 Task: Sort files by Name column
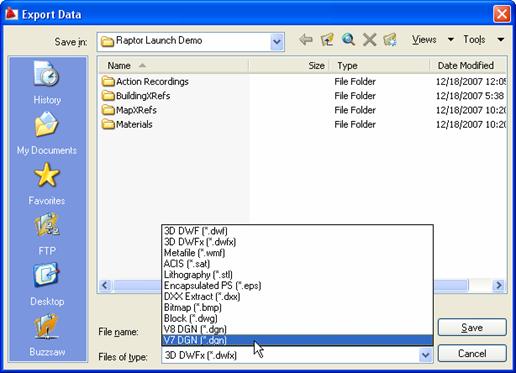coord(173,66)
